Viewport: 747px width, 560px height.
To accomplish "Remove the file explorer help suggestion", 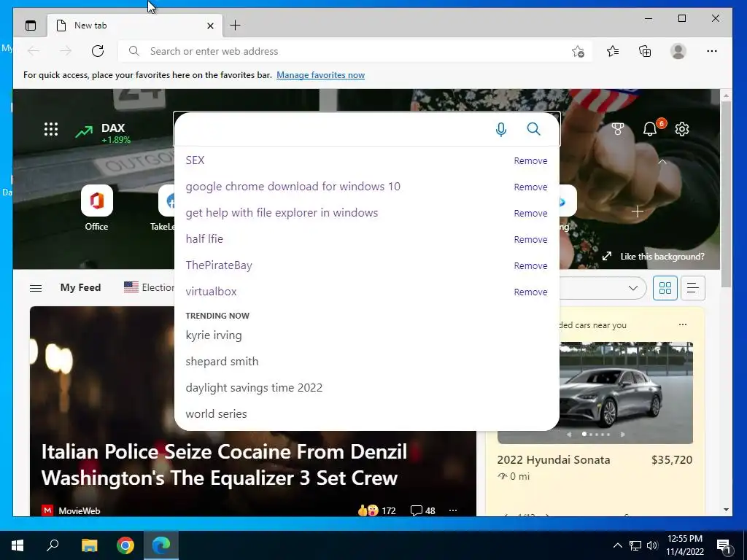I will click(530, 214).
